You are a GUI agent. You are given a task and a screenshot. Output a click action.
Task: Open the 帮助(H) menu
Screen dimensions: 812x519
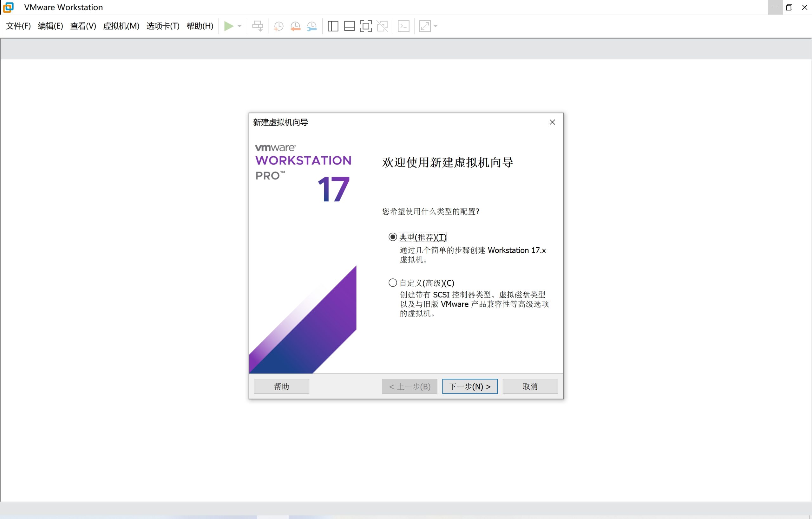(x=200, y=26)
